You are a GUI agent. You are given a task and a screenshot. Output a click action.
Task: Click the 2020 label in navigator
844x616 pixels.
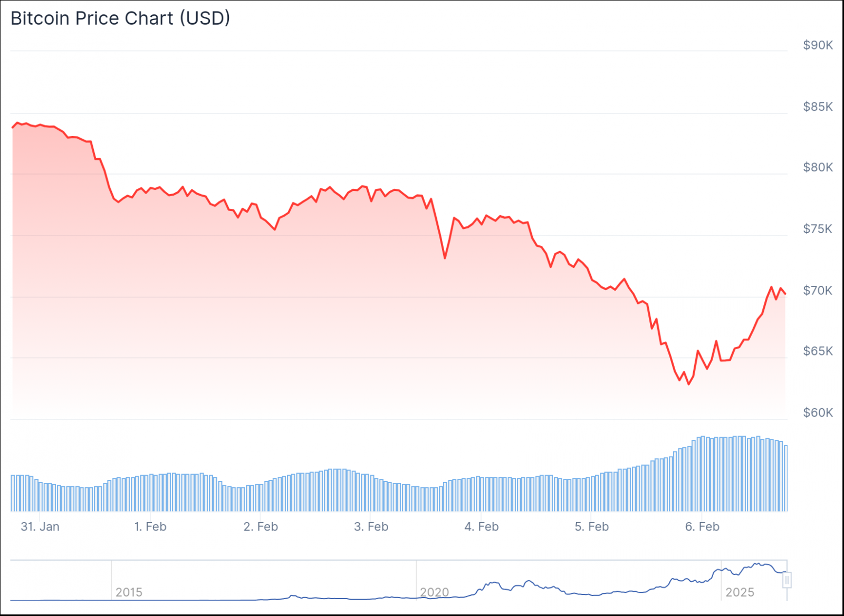pos(434,592)
